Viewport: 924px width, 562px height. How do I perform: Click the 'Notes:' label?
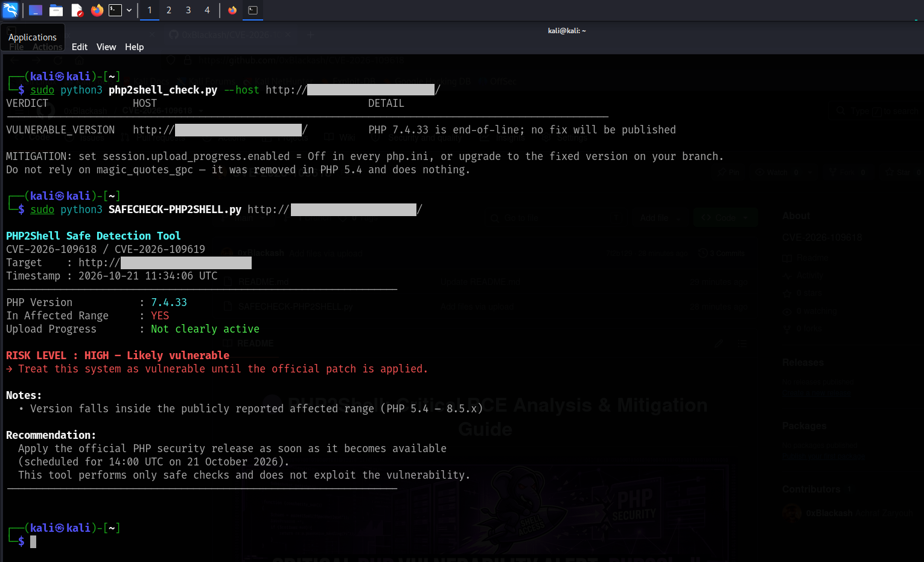pos(24,395)
